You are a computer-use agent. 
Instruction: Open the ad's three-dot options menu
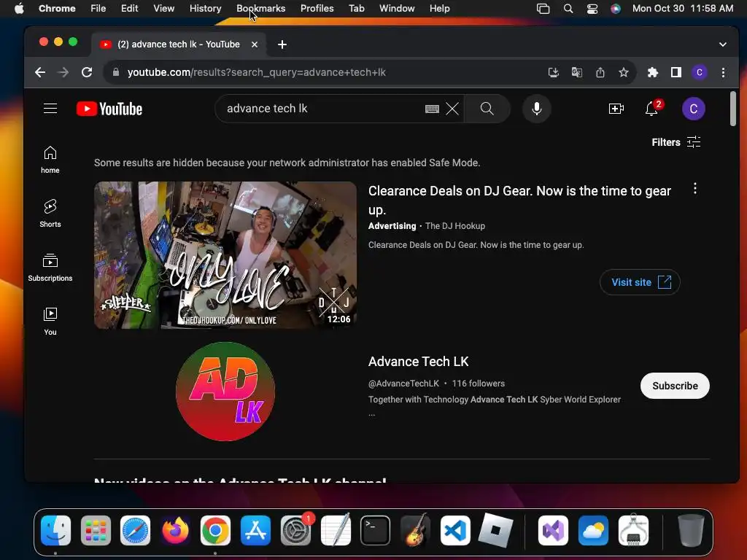point(695,189)
